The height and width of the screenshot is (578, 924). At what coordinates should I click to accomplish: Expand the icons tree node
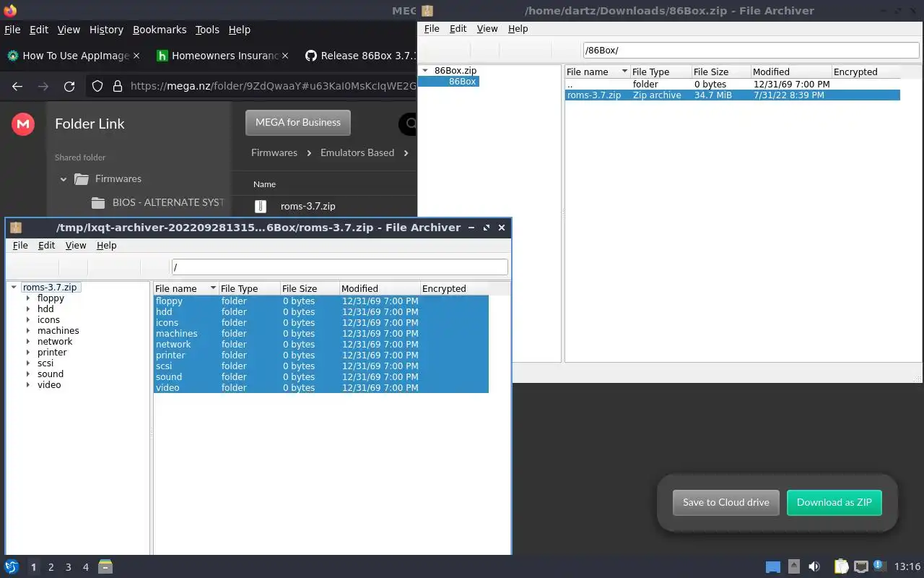(x=28, y=320)
